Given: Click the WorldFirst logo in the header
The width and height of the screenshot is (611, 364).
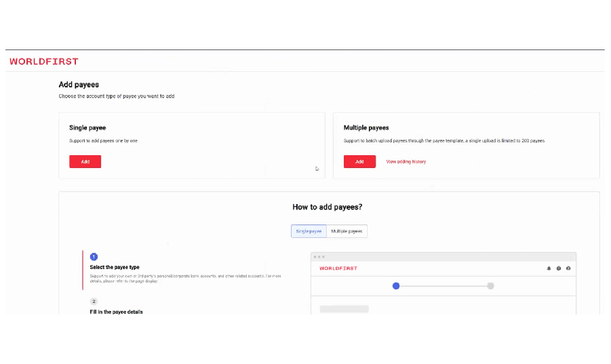Looking at the screenshot, I should coord(44,62).
